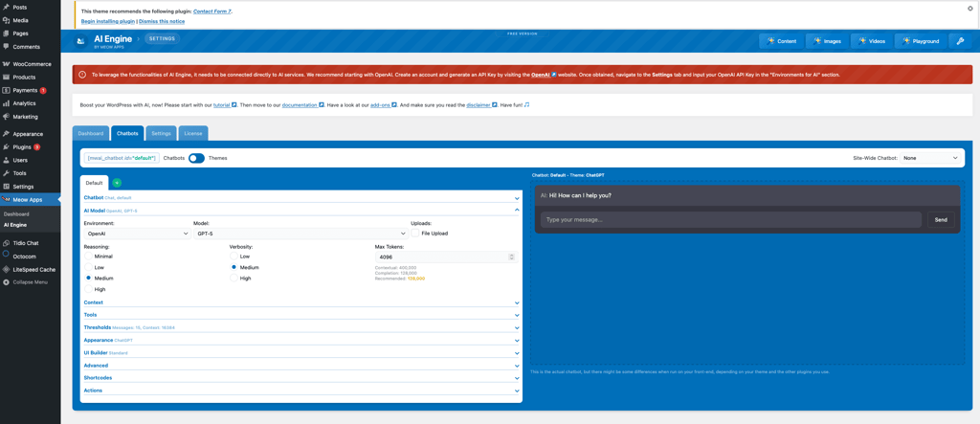Select Medium reasoning option
Screen dimensions: 980x424
(x=88, y=278)
